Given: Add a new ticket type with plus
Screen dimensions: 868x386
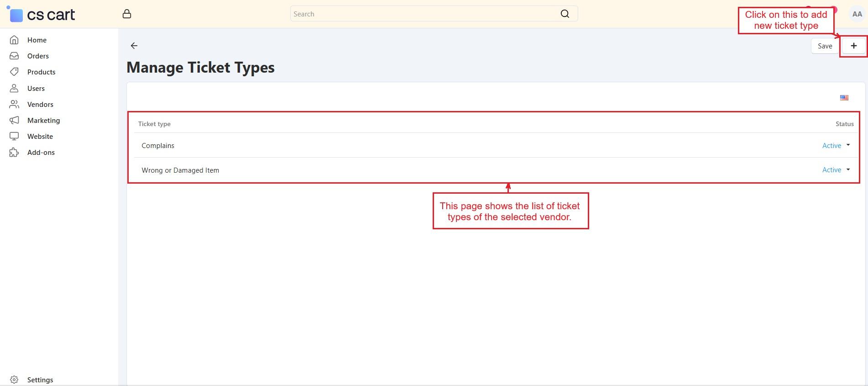Looking at the screenshot, I should [x=853, y=46].
